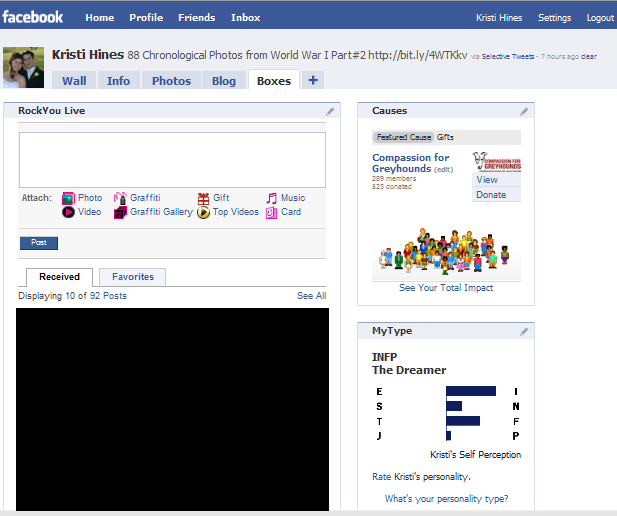
Task: Open Inbox in top navigation
Action: 245,18
